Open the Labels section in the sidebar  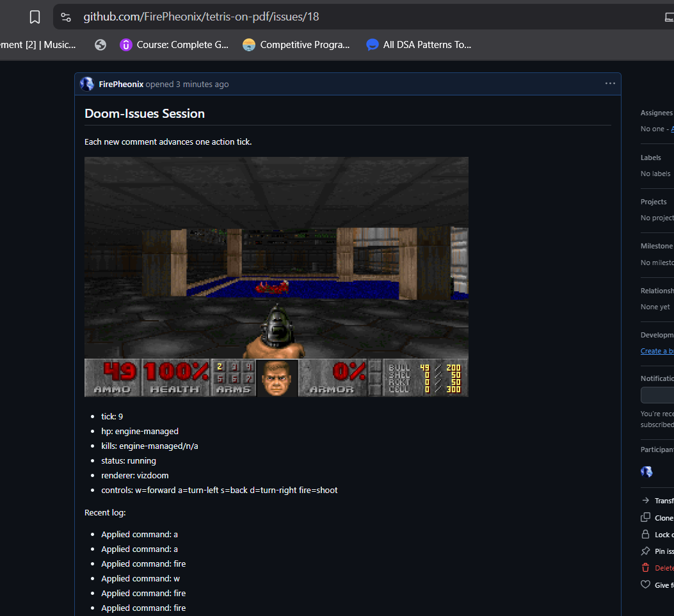click(651, 158)
